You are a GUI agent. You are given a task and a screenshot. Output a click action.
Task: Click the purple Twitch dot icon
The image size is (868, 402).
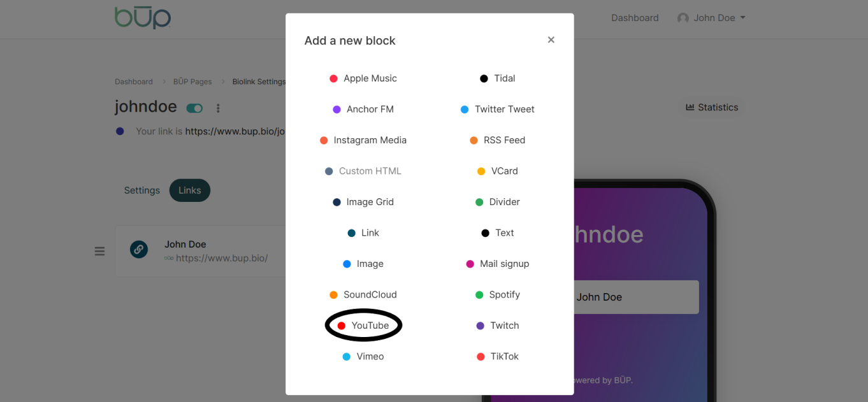click(481, 326)
